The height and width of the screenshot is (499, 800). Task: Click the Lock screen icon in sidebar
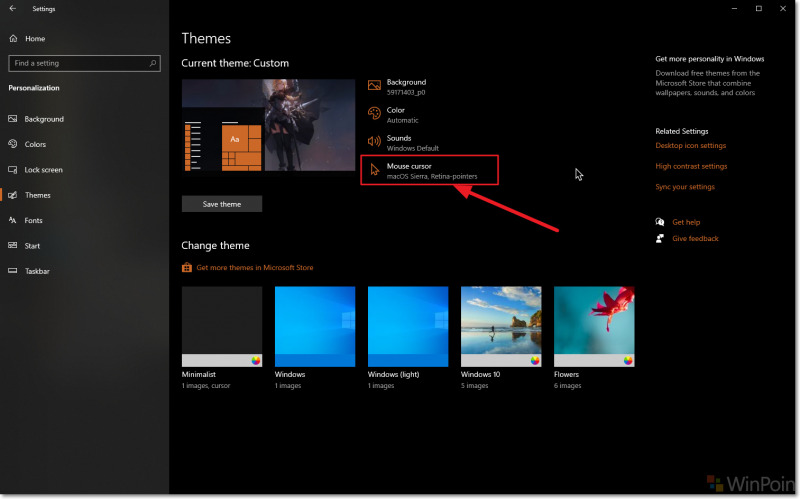13,169
